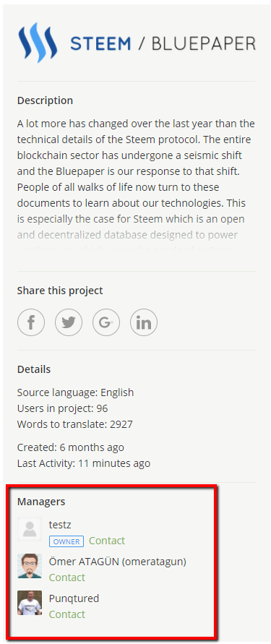Open Ömer ATAGÜN profile name
Screen dimensions: 271x644
click(x=117, y=562)
